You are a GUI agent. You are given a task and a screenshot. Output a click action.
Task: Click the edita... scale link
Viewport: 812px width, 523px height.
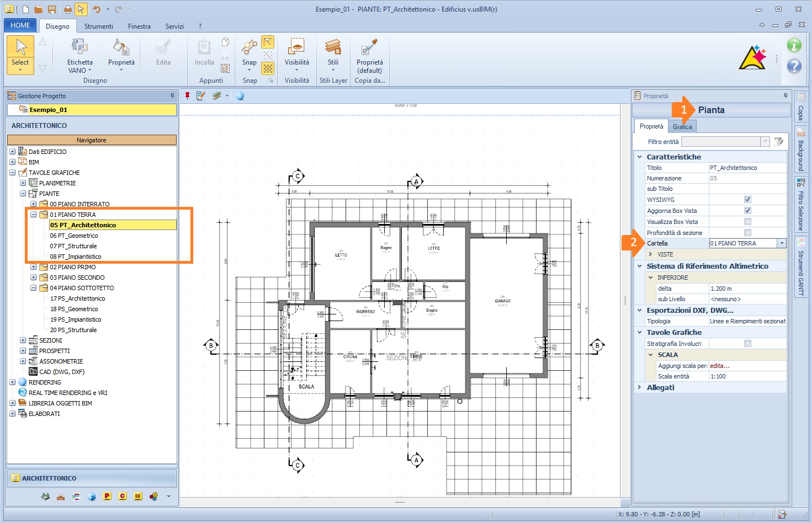pyautogui.click(x=720, y=366)
